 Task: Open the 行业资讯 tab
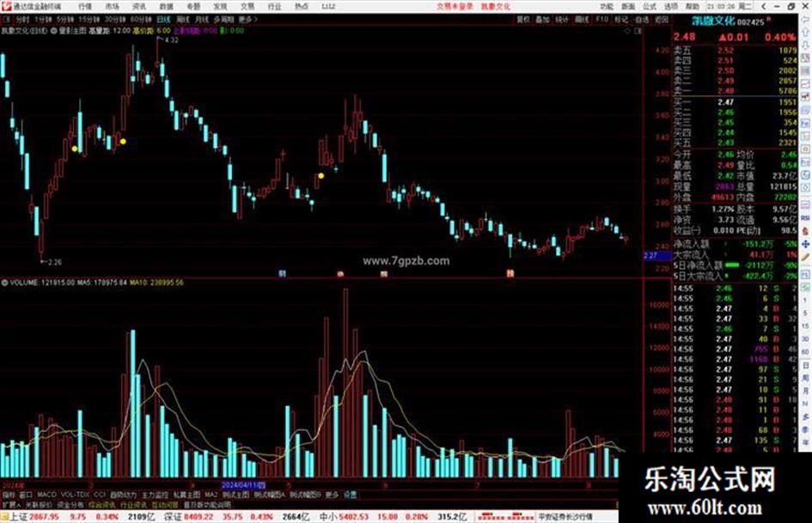click(x=133, y=505)
